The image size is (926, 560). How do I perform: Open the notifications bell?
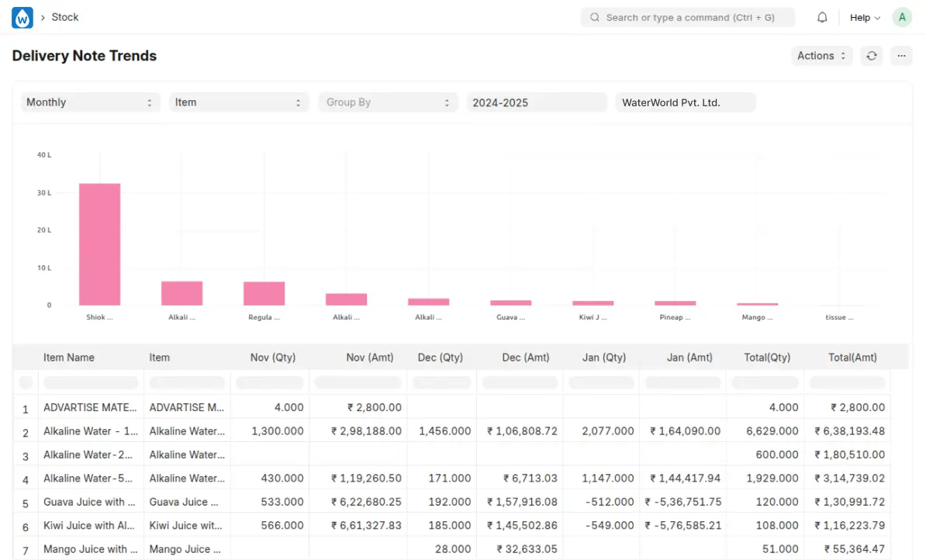tap(822, 17)
